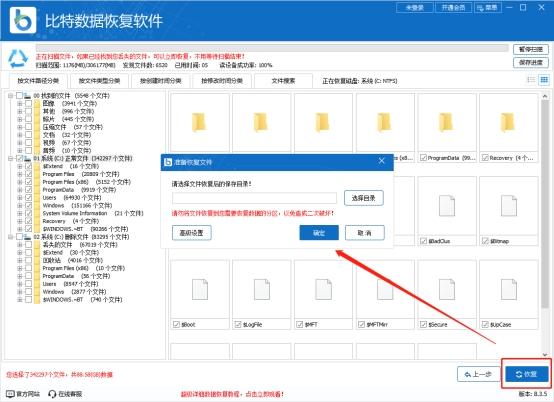Open the file search tab
Viewport: 554px width, 402px height.
[x=283, y=81]
